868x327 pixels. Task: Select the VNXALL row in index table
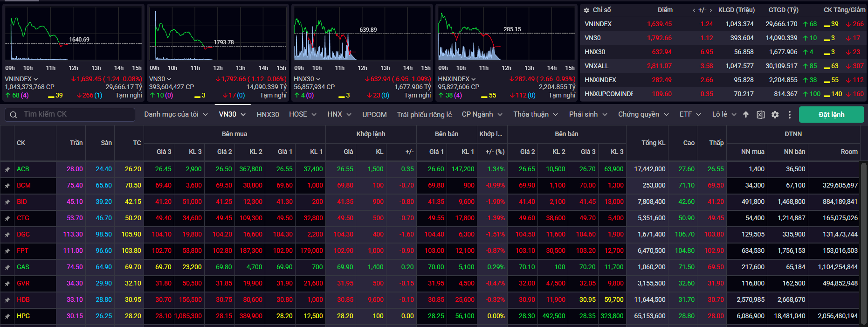pyautogui.click(x=723, y=66)
